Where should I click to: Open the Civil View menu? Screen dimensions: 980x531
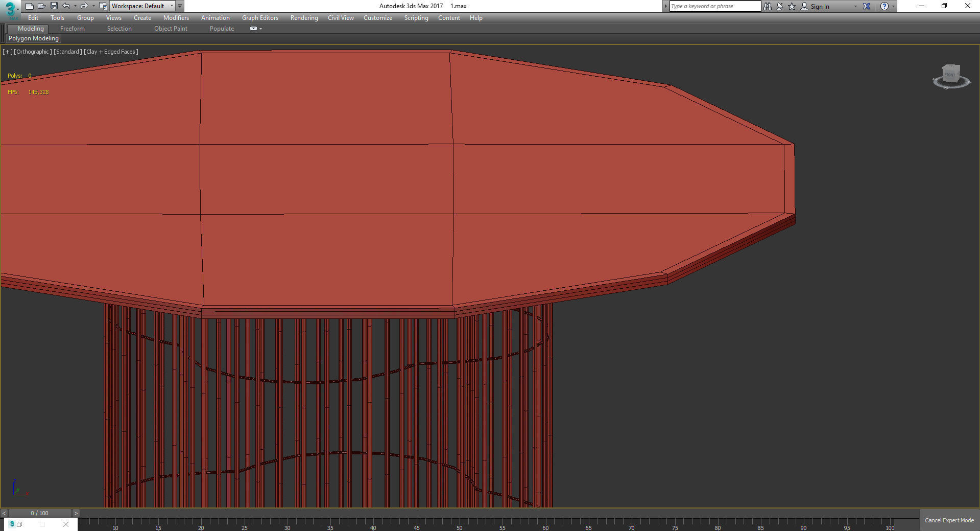[x=341, y=18]
